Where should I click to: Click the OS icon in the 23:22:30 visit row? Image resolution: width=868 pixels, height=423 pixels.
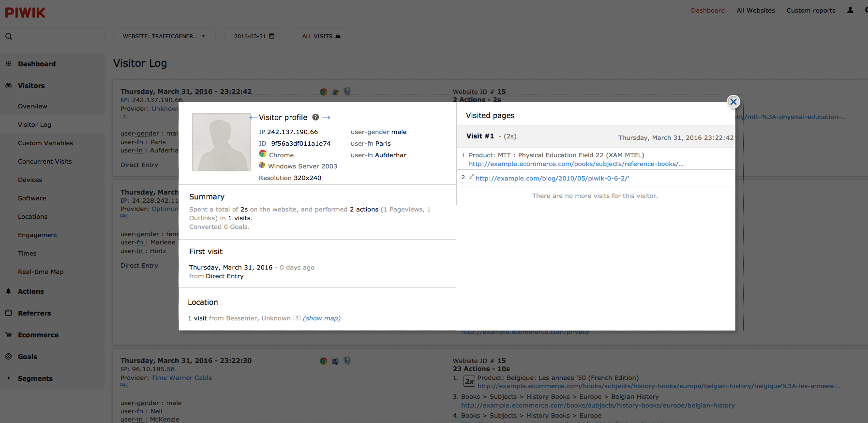(335, 362)
